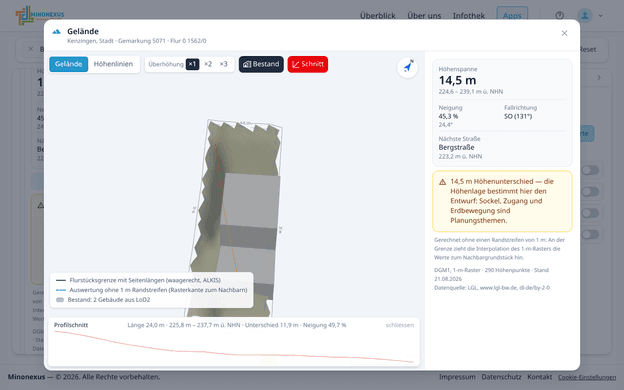Screen dimensions: 624x390
Task: Click the Reset button in background page
Action: point(588,49)
